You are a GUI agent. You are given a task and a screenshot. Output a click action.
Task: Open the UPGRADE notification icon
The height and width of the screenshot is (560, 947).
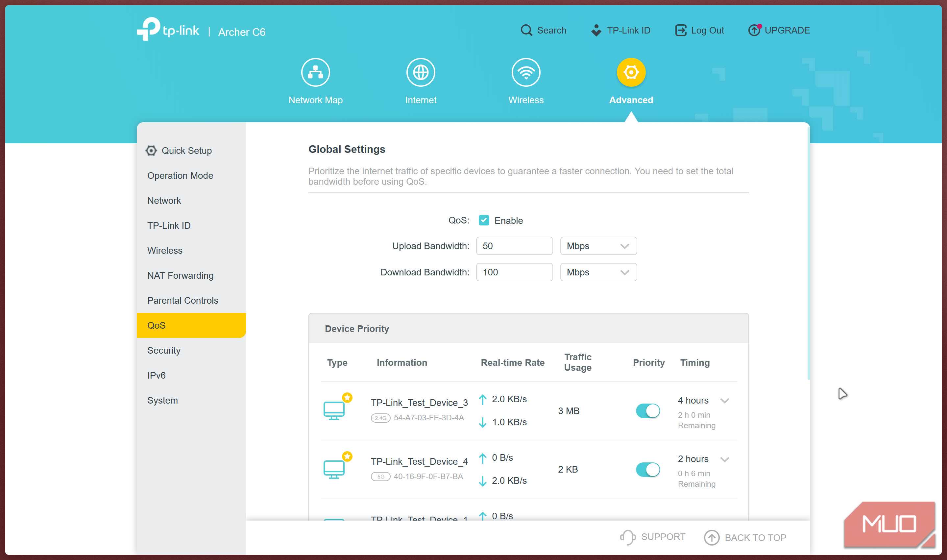coord(753,30)
